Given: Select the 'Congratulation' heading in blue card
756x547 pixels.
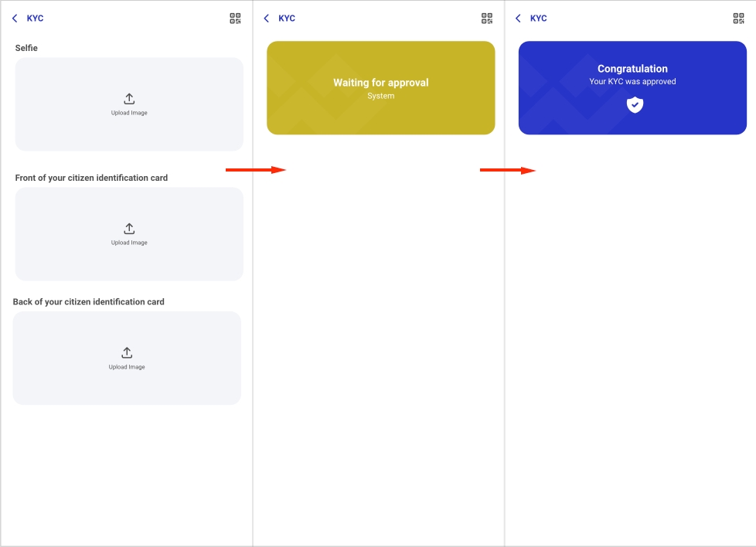Looking at the screenshot, I should (x=632, y=69).
